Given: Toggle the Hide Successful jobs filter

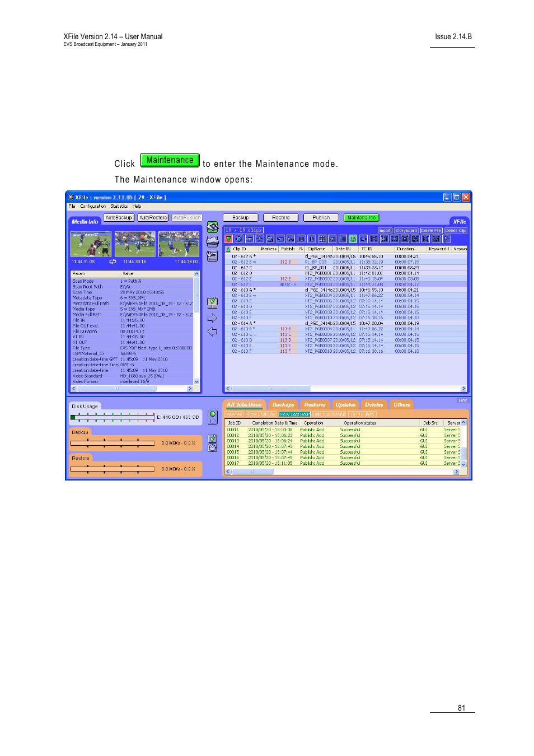Looking at the screenshot, I should (x=329, y=414).
